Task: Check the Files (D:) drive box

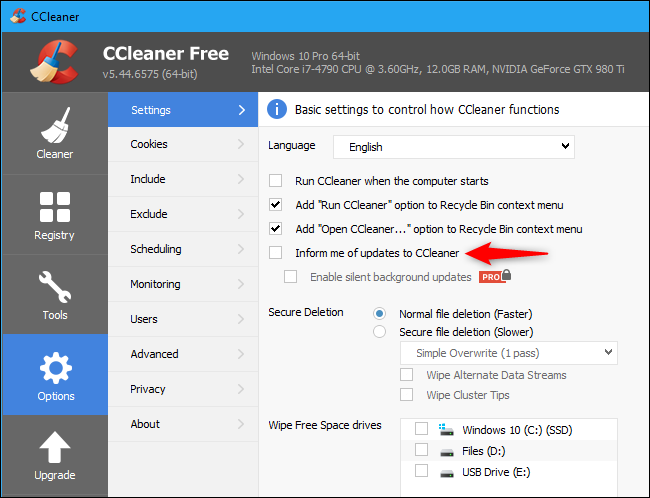Action: pyautogui.click(x=421, y=449)
